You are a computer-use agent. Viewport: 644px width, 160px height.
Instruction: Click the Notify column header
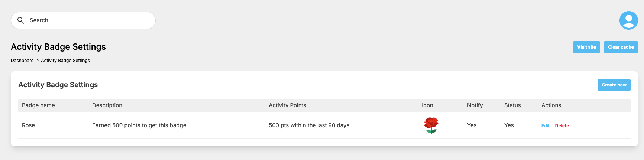tap(475, 105)
